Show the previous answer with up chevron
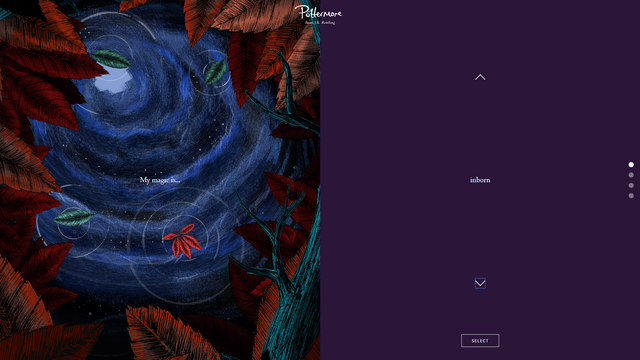 (x=480, y=77)
